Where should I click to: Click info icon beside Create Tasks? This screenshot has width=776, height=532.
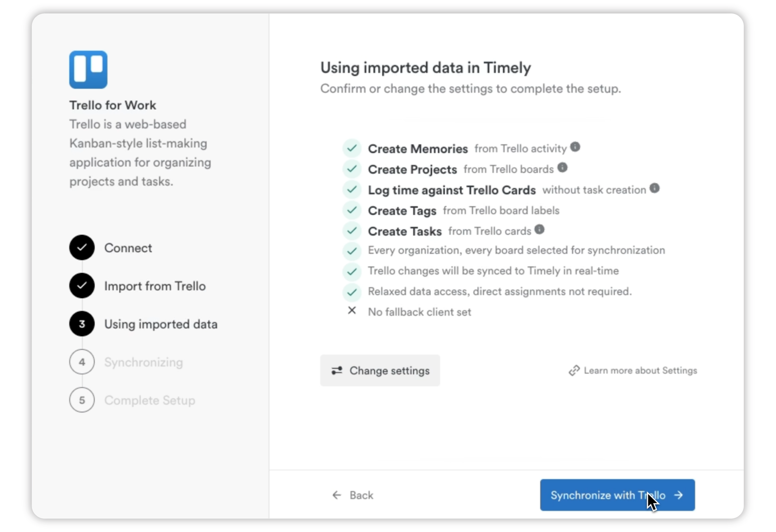pyautogui.click(x=540, y=229)
